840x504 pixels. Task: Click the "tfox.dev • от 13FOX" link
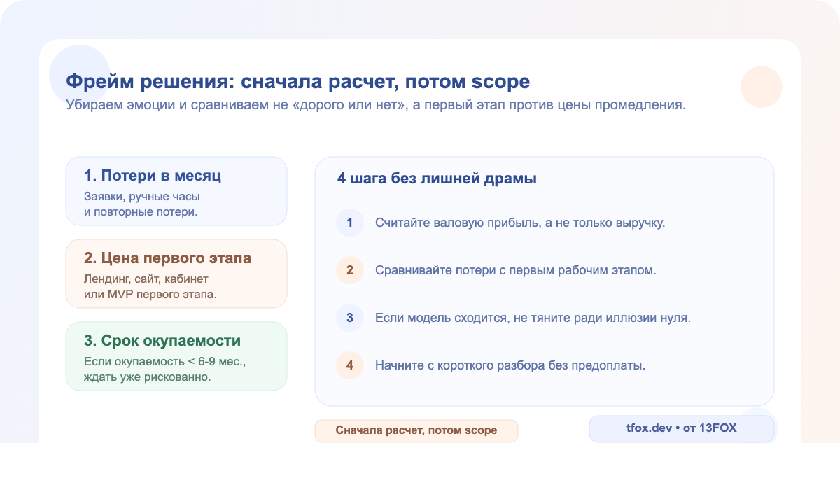tap(682, 428)
